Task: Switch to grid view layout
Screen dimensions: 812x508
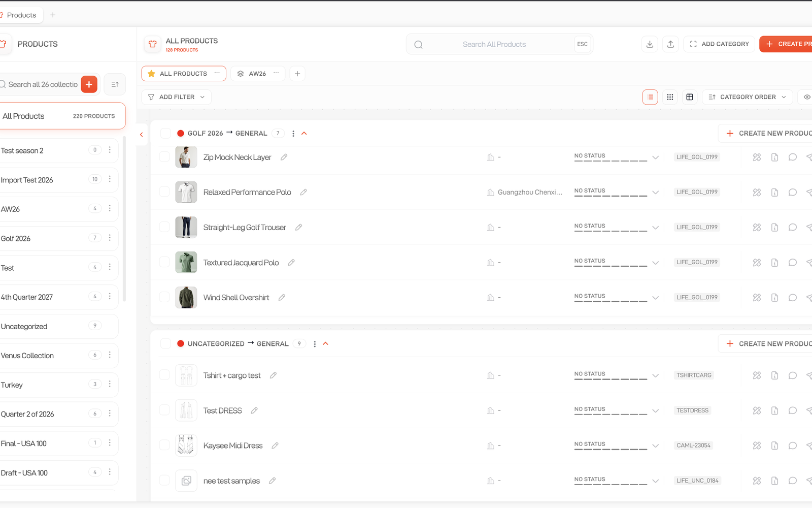Action: [670, 97]
